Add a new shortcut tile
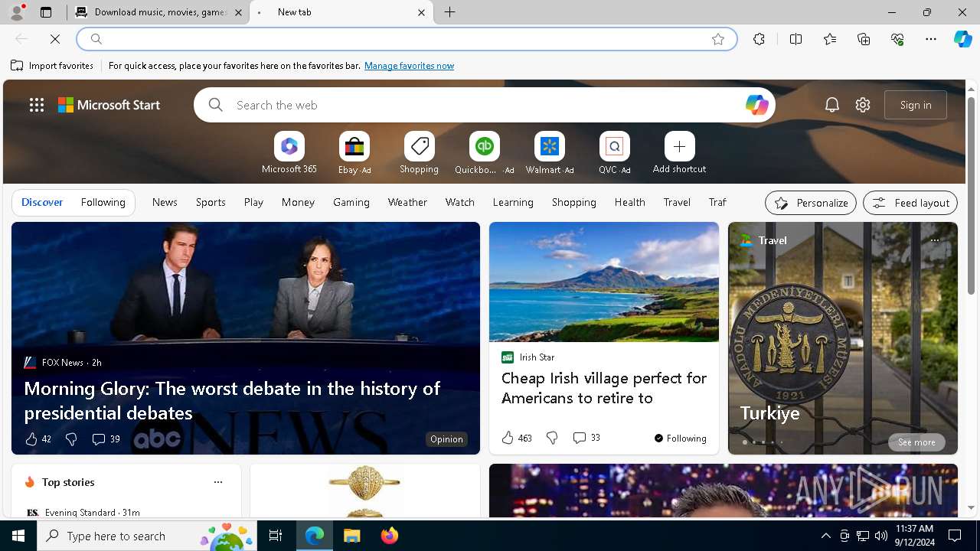980x551 pixels. (679, 153)
